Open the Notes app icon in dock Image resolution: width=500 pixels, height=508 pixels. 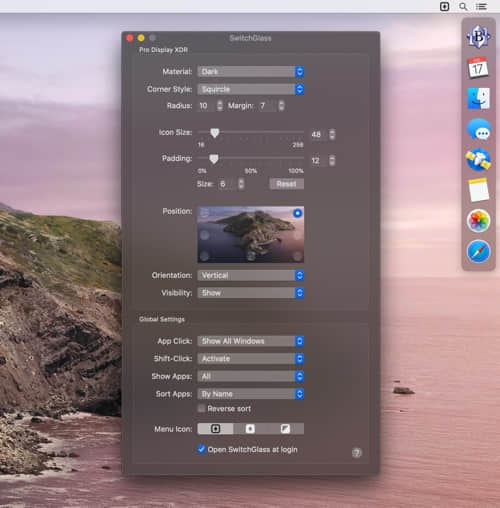(x=478, y=190)
